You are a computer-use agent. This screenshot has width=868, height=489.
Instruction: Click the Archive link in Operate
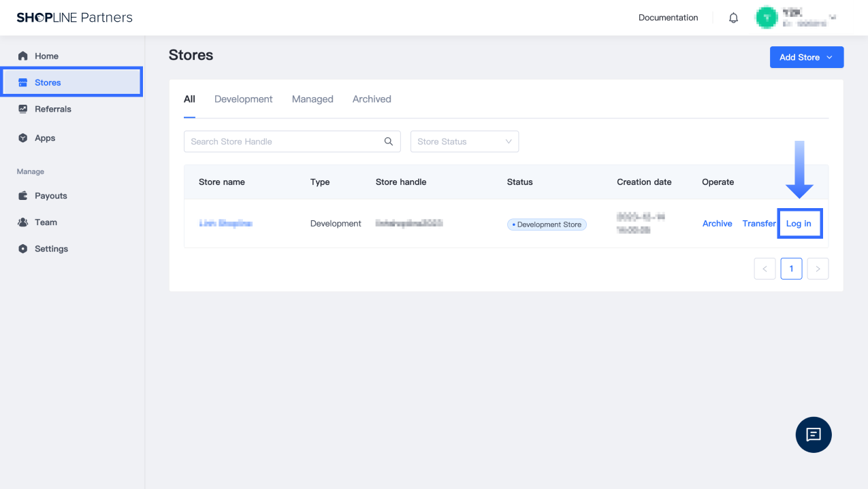click(717, 224)
